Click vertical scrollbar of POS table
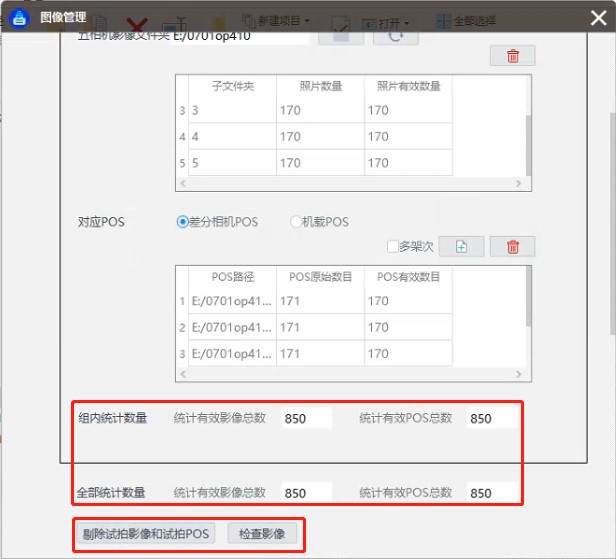 pyautogui.click(x=528, y=297)
